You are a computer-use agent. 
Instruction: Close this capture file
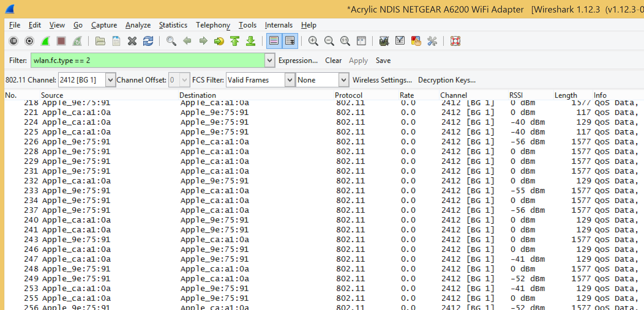coord(132,41)
